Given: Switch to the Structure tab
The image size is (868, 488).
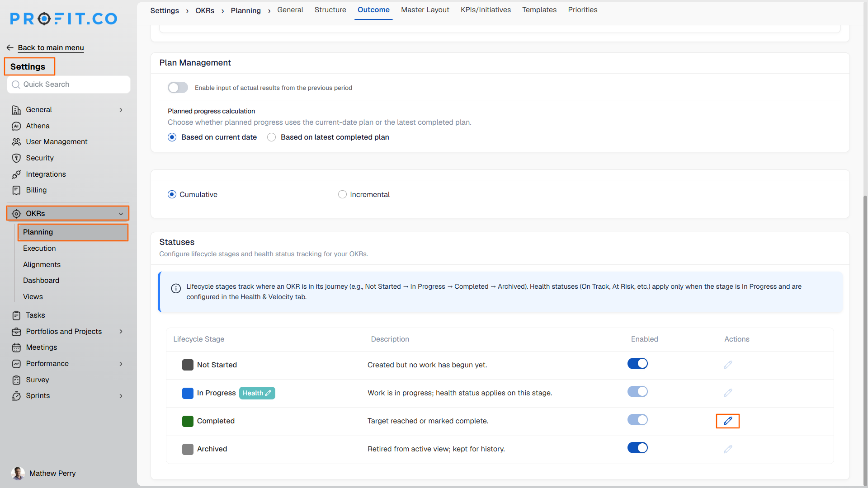Looking at the screenshot, I should [x=330, y=10].
